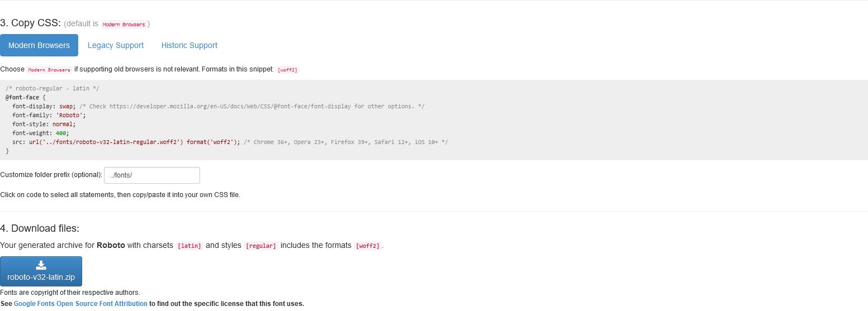Click the [regular] styles tag
Image resolution: width=868 pixels, height=311 pixels.
point(261,246)
